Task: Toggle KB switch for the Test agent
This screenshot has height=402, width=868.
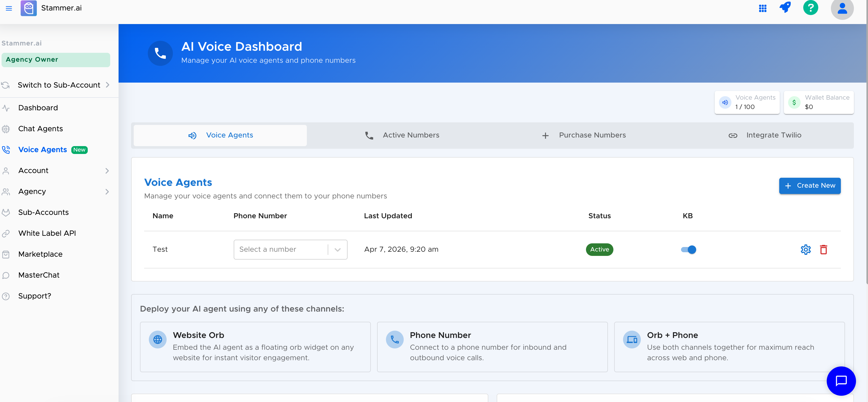Action: click(688, 250)
